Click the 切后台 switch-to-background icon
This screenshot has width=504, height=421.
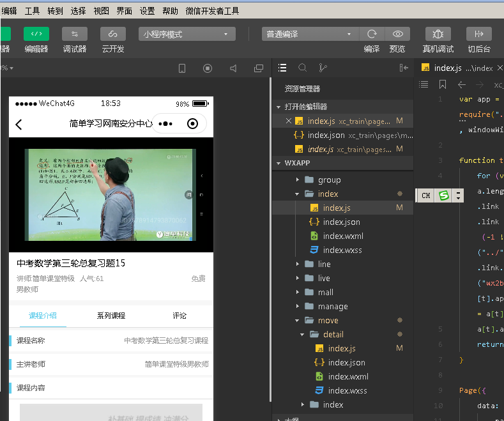pos(479,34)
